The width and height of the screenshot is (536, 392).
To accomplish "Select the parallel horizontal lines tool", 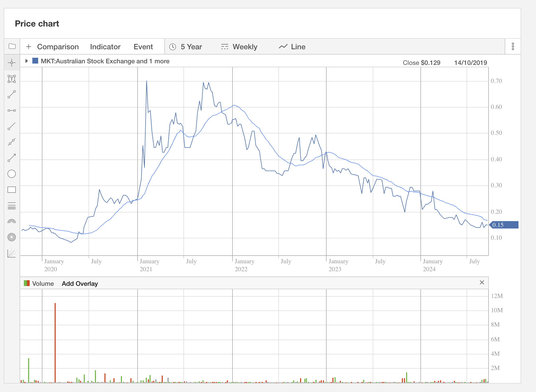I will 12,206.
